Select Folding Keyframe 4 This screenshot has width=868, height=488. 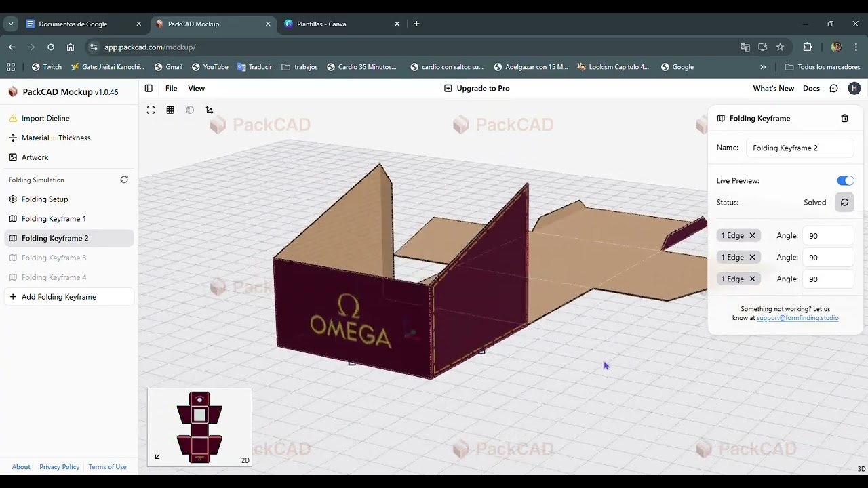69,277
